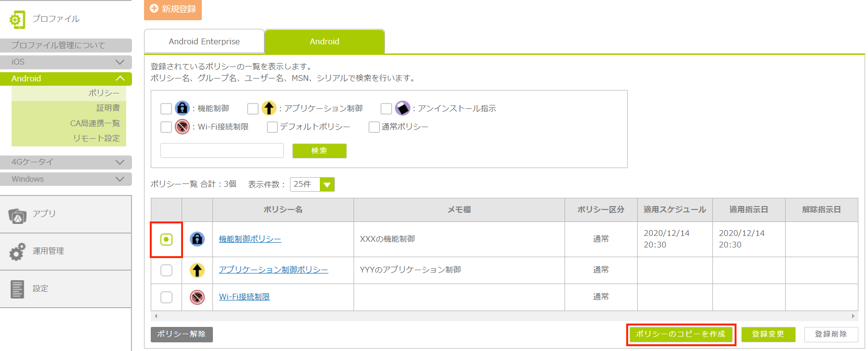Viewport: 868px width, 351px height.
Task: Click the blue lock icon in policy table
Action: pos(197,239)
